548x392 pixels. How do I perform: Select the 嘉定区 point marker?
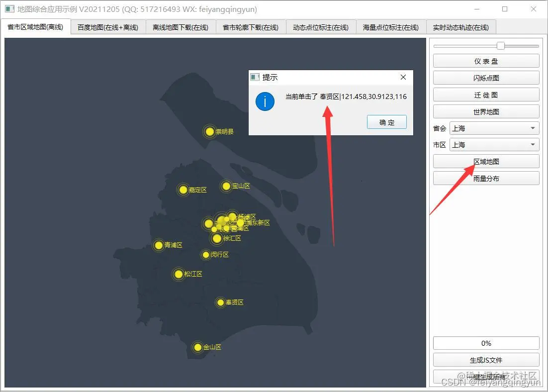tap(183, 190)
